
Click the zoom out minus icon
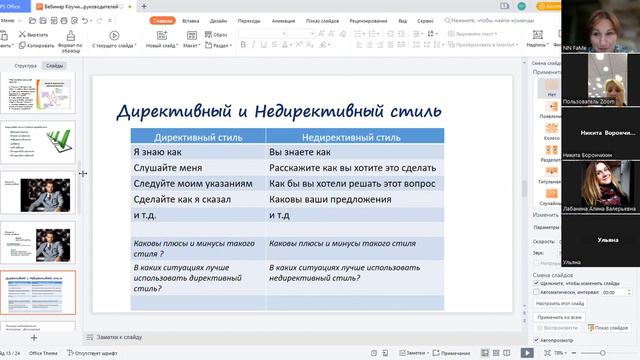coord(574,353)
